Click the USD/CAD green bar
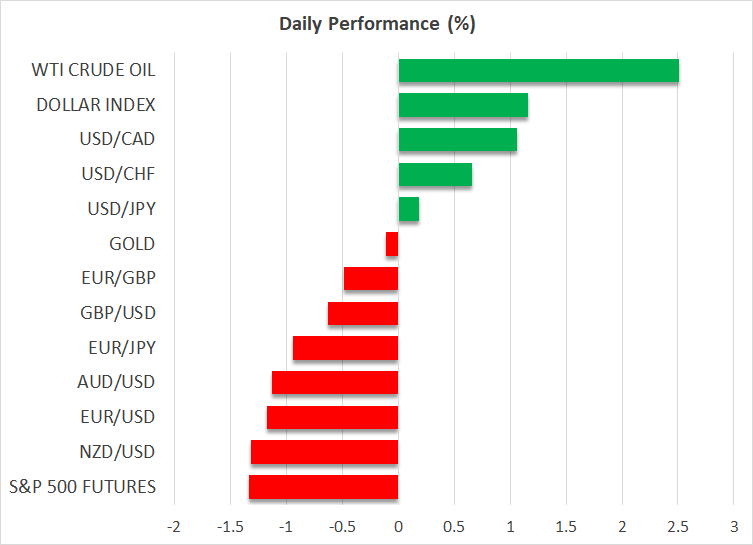 pyautogui.click(x=457, y=140)
